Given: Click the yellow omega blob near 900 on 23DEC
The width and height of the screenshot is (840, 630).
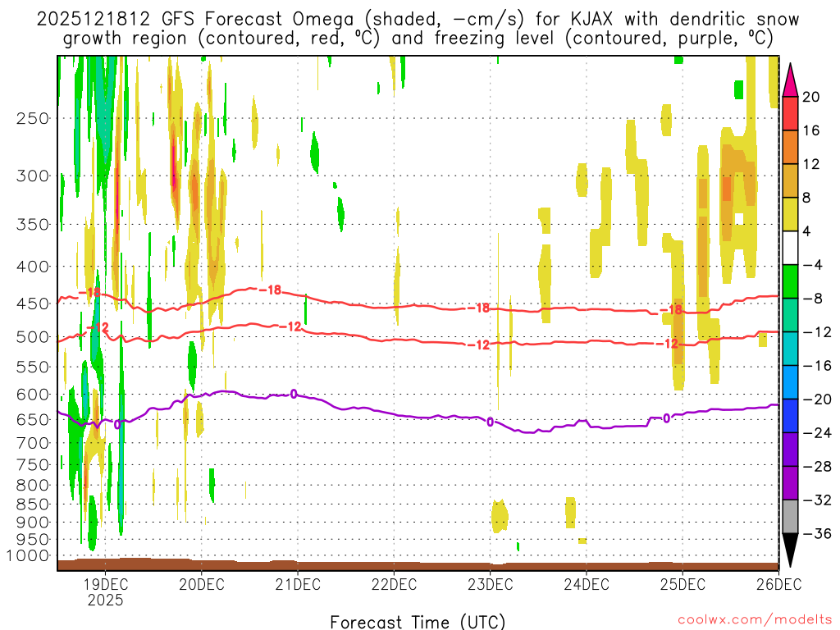Looking at the screenshot, I should pos(500,516).
